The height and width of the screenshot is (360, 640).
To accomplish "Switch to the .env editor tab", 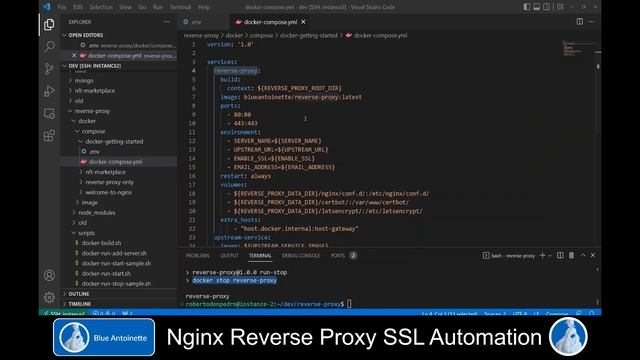I will pyautogui.click(x=202, y=22).
